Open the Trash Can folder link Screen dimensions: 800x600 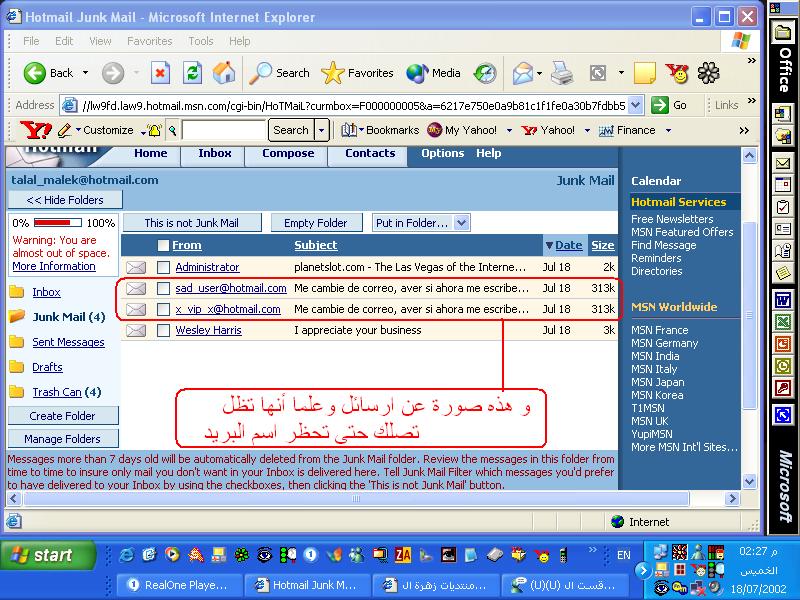tap(57, 392)
